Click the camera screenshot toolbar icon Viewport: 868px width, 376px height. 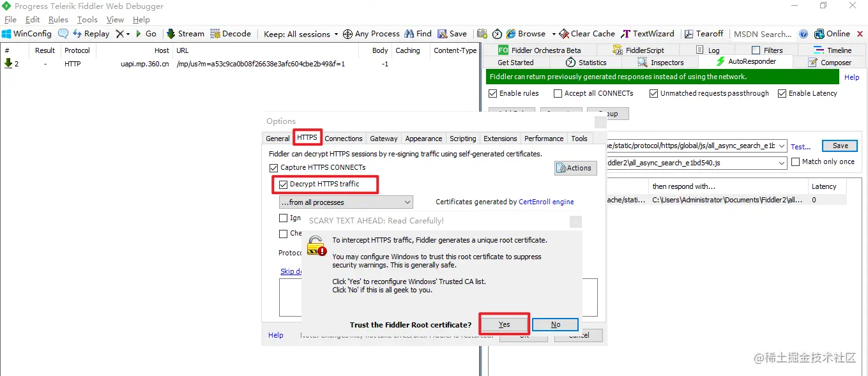pyautogui.click(x=482, y=34)
